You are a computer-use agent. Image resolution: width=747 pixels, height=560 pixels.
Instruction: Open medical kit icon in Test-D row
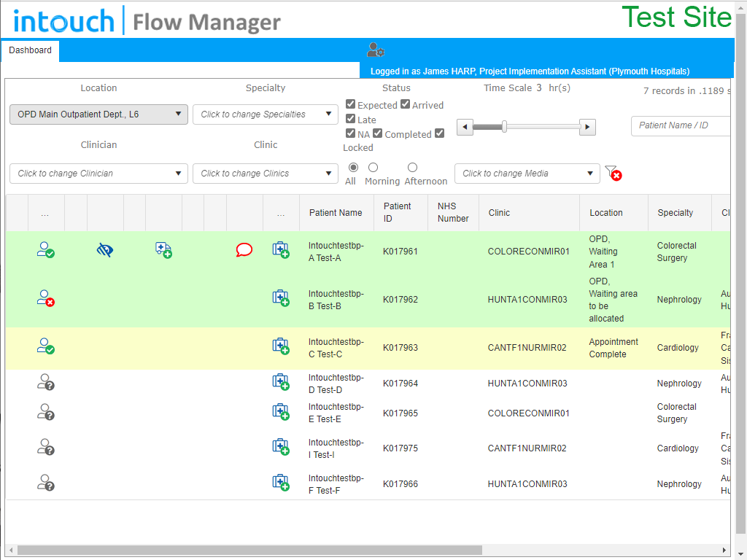[x=281, y=382]
